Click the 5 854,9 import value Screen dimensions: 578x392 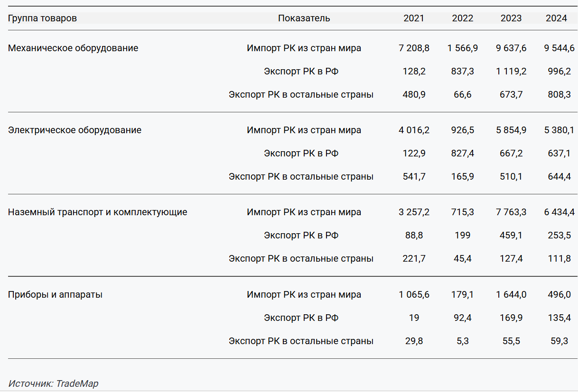(x=511, y=130)
